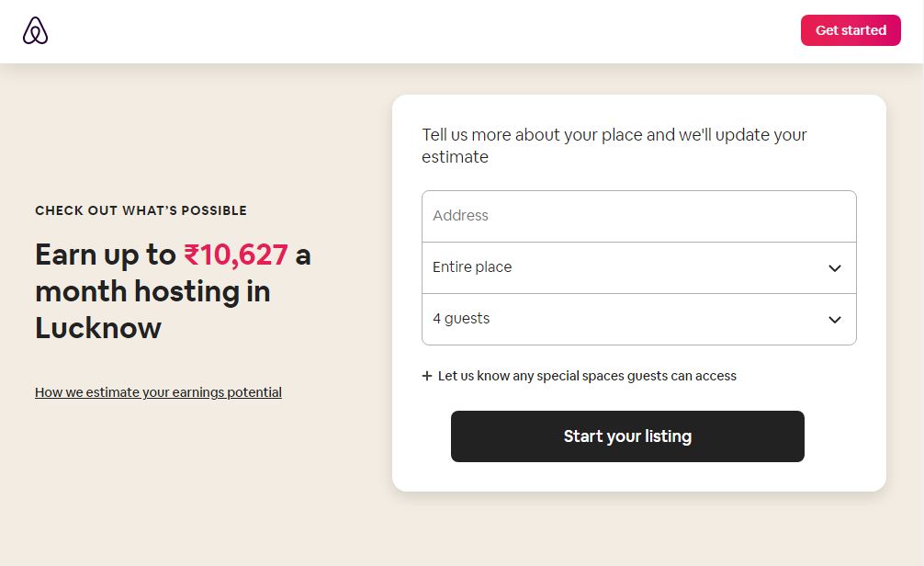Click the 'potential' word in the estimate link
This screenshot has height=566, width=924.
coord(254,392)
